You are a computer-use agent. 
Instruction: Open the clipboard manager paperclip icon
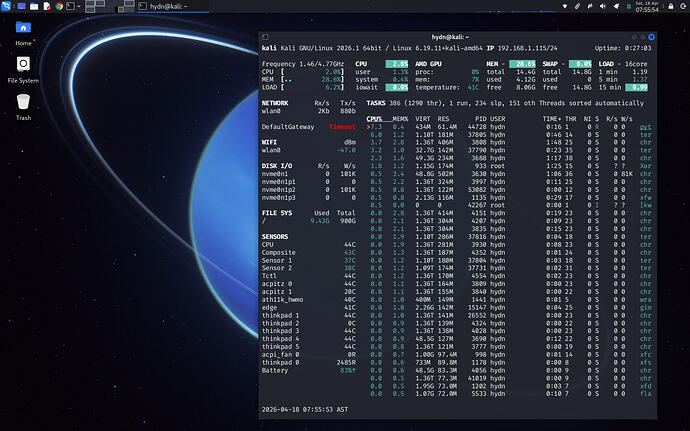(577, 6)
